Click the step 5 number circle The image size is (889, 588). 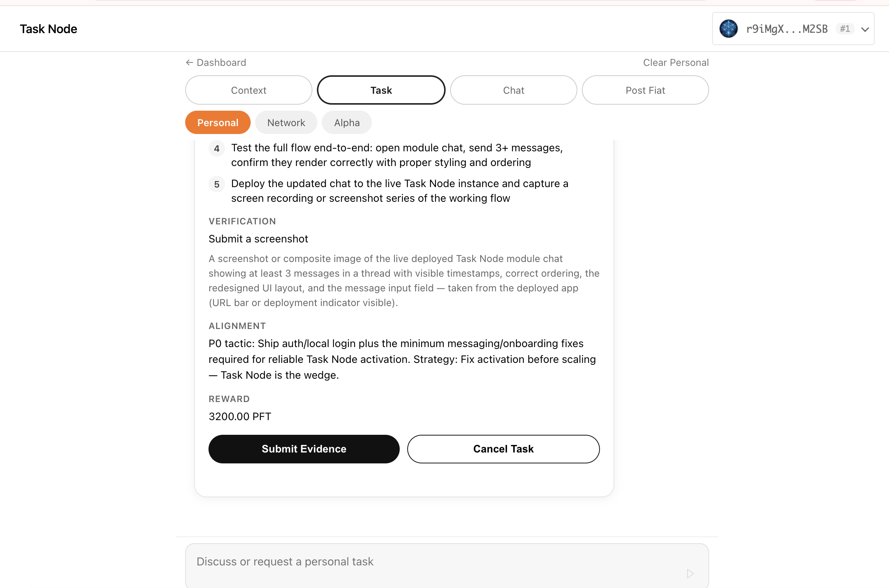tap(216, 184)
